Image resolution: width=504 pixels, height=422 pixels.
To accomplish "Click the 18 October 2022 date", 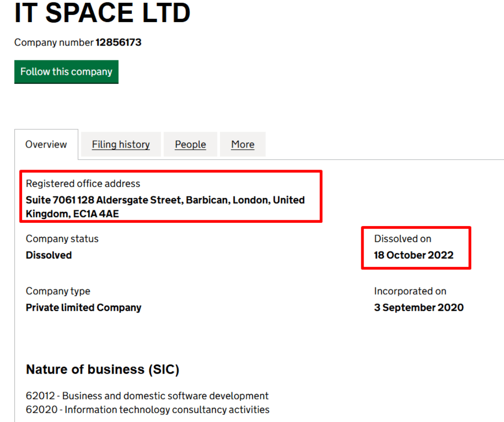I will point(413,255).
